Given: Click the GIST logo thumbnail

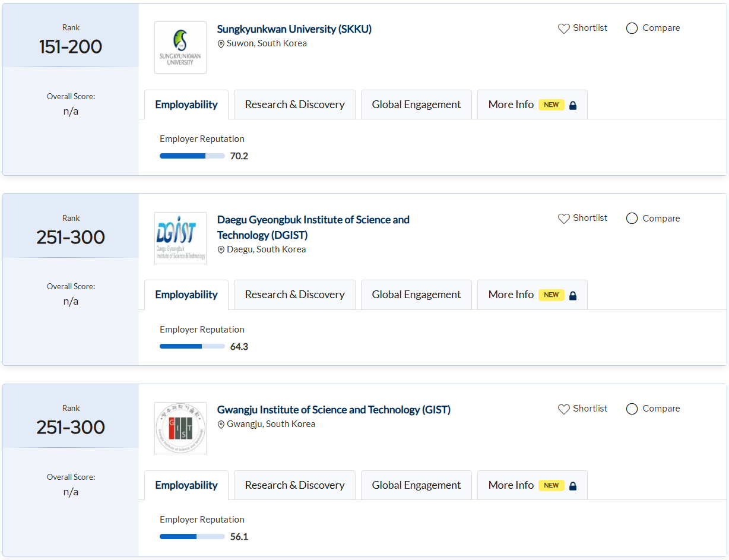Looking at the screenshot, I should click(180, 428).
